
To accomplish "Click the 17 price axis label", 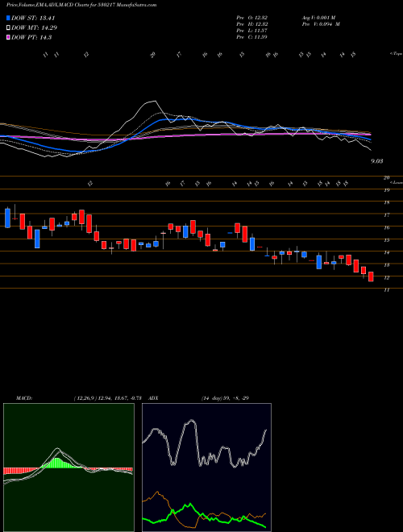I will 386,215.
